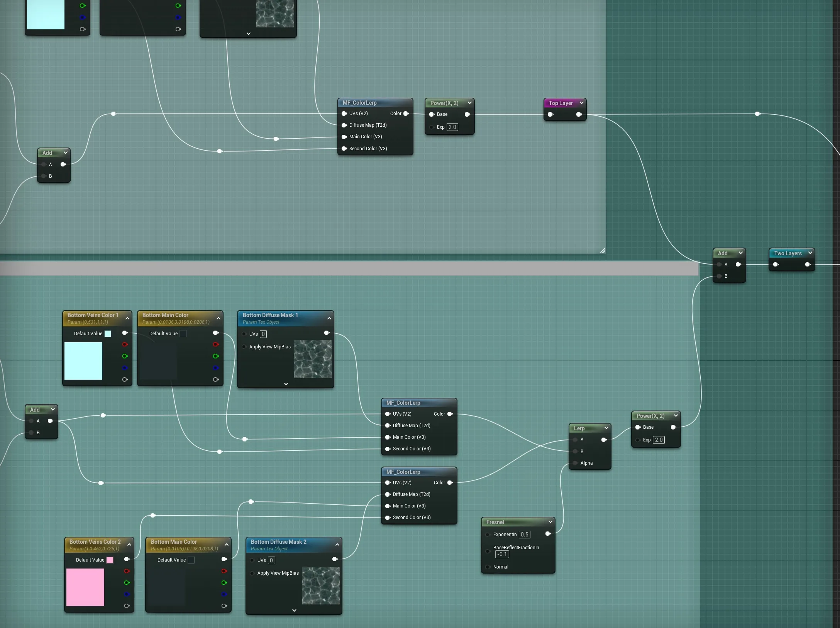Click pink Default Value swatch on Bottom Veins Color 2
840x628 pixels.
click(110, 560)
